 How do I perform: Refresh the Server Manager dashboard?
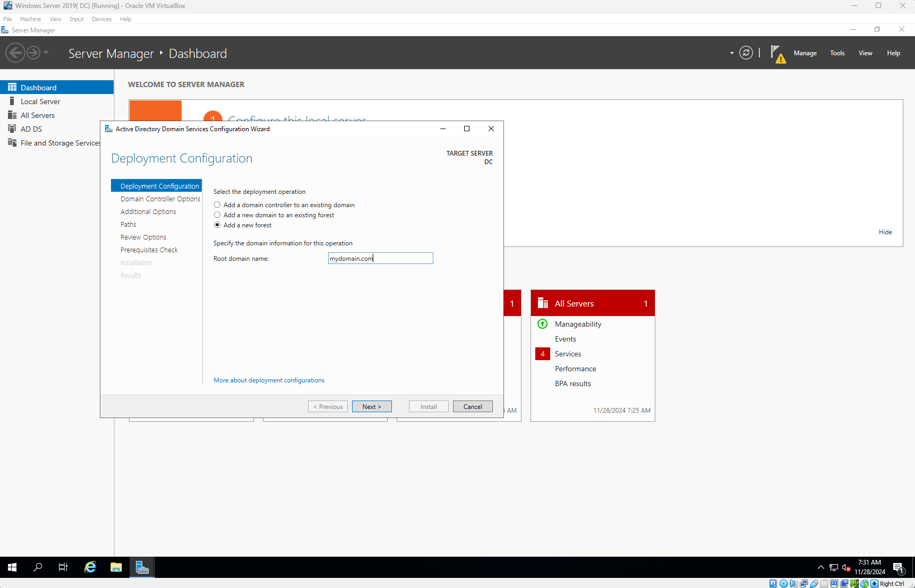click(x=746, y=53)
